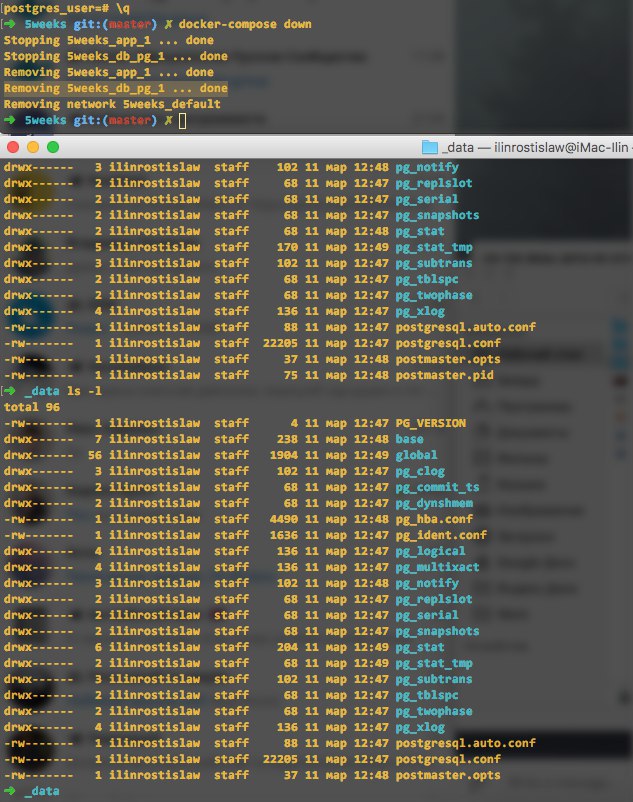Click the pg_hba.conf file name
Viewport: 633px width, 802px height.
pyautogui.click(x=434, y=520)
